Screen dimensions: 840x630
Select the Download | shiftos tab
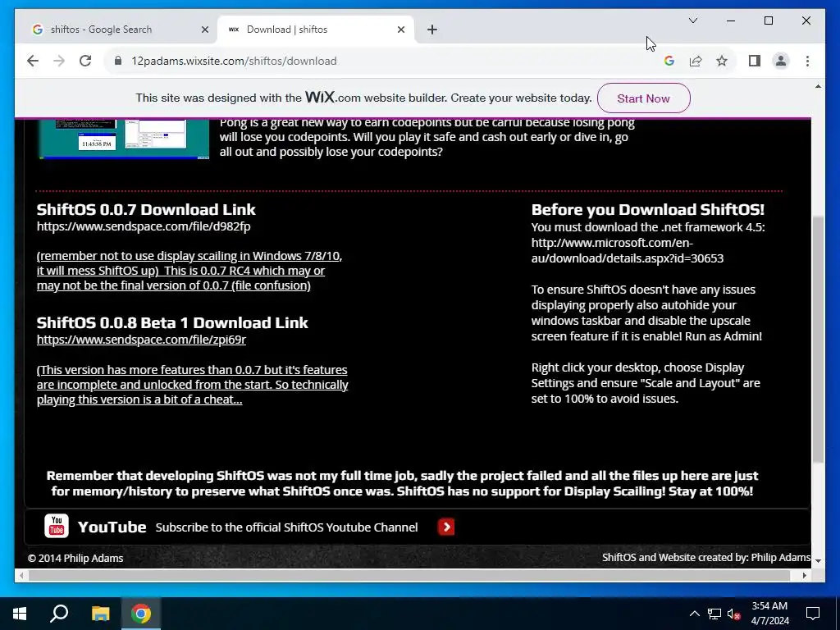(x=316, y=30)
